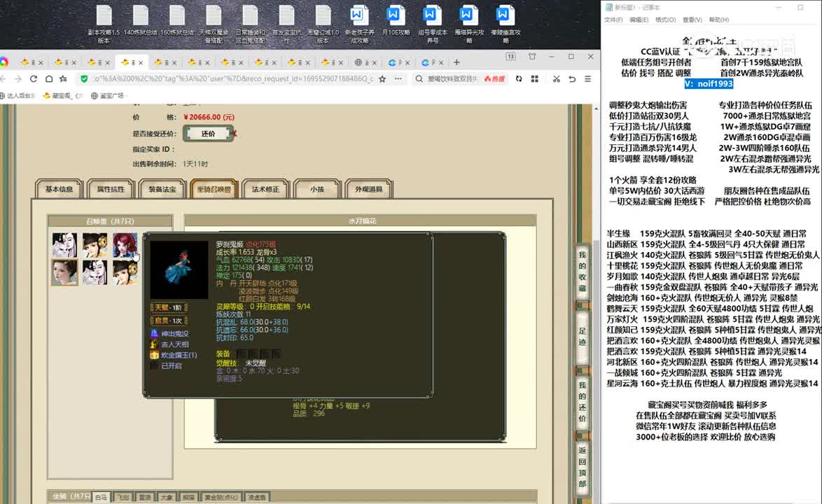The width and height of the screenshot is (822, 504).
Task: Switch to 外观道具 tab
Action: pyautogui.click(x=368, y=189)
